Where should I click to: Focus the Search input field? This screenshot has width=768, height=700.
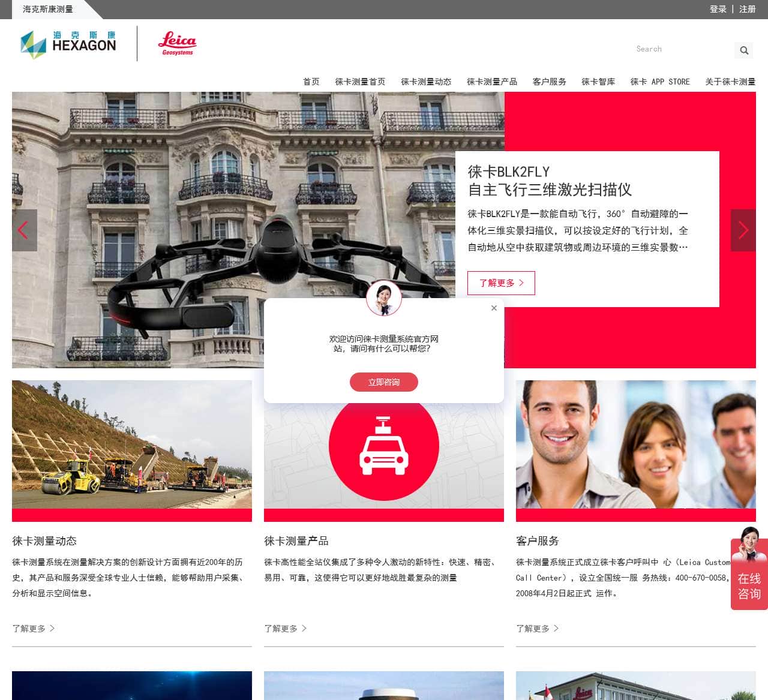tap(681, 49)
